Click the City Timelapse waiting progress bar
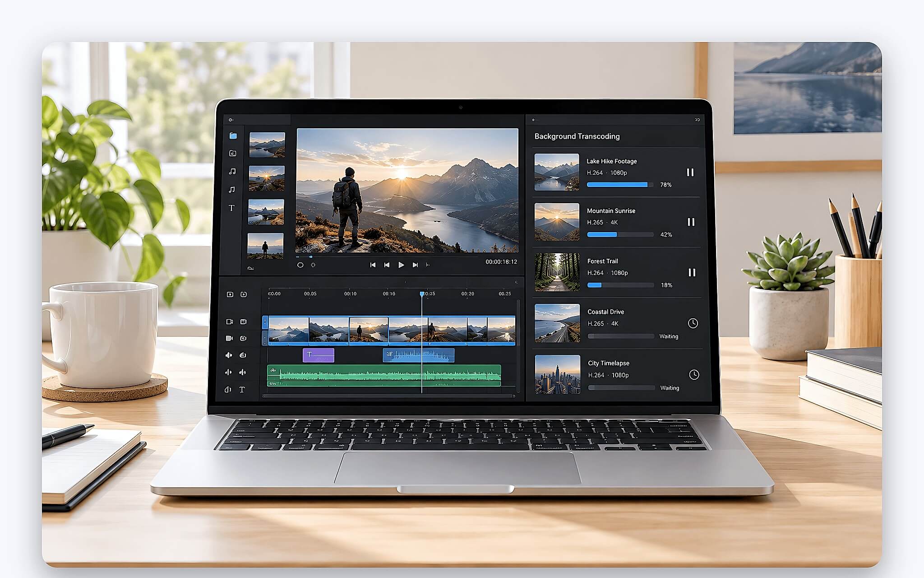 pos(622,387)
